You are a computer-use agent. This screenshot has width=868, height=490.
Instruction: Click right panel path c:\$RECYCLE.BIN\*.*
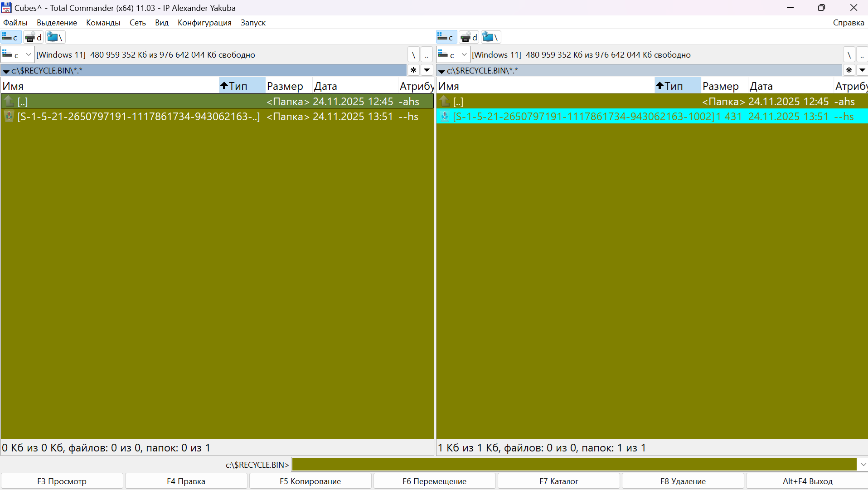pos(483,71)
